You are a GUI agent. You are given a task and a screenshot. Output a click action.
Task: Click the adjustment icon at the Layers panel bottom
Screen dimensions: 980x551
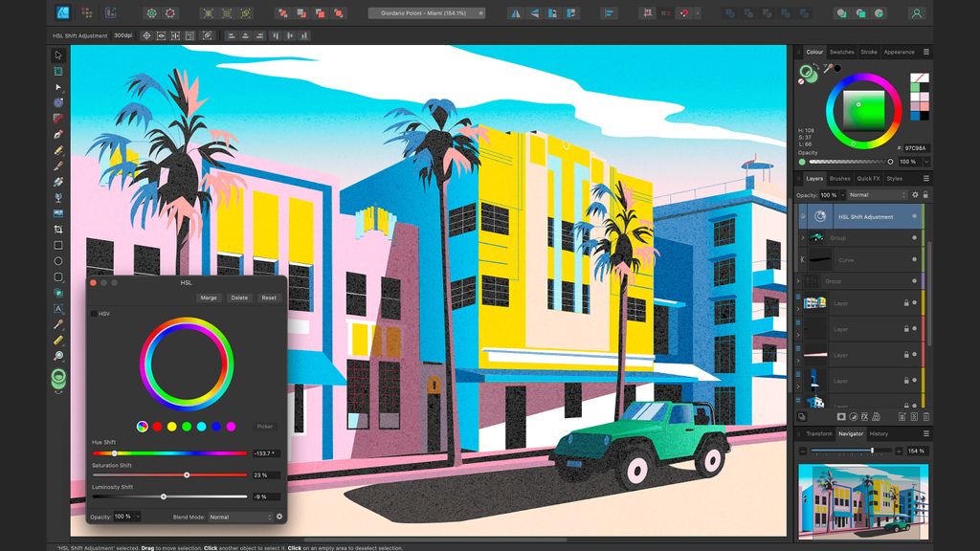[x=853, y=417]
